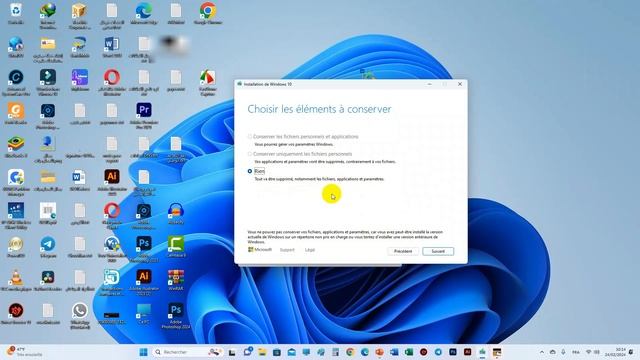
Task: Open Excel from the taskbar
Action: point(409,352)
